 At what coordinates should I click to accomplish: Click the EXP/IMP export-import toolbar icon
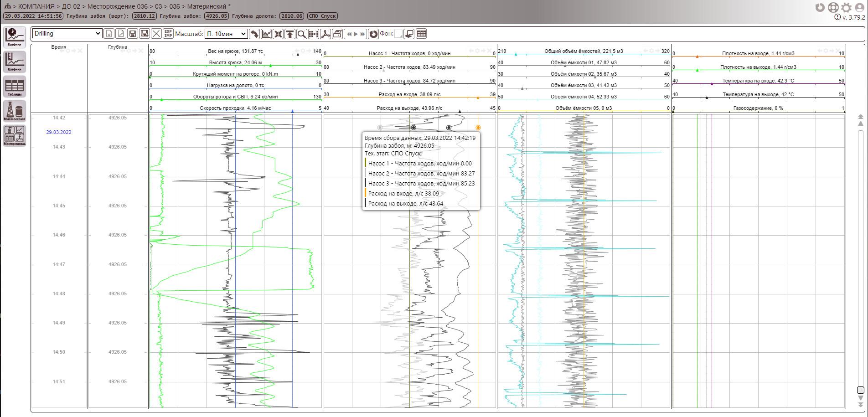click(168, 34)
